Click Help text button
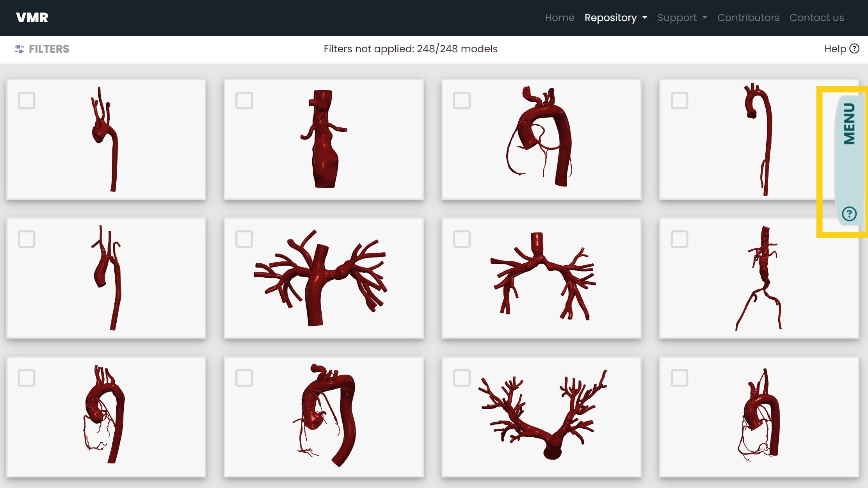The image size is (868, 488). click(836, 49)
